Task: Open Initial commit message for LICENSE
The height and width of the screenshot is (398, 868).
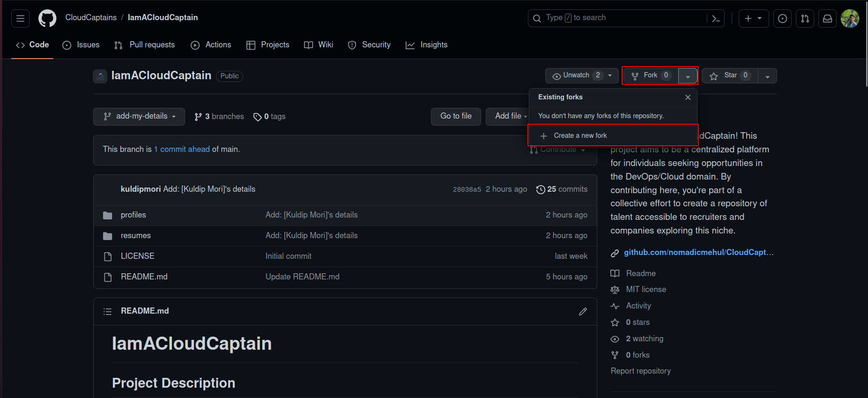Action: point(289,256)
